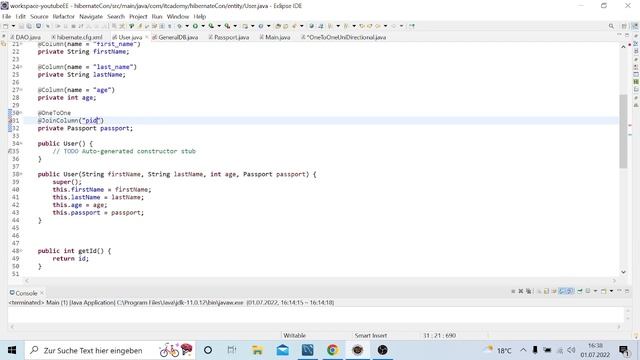Minimize the Console view
This screenshot has height=360, width=640.
[619, 291]
